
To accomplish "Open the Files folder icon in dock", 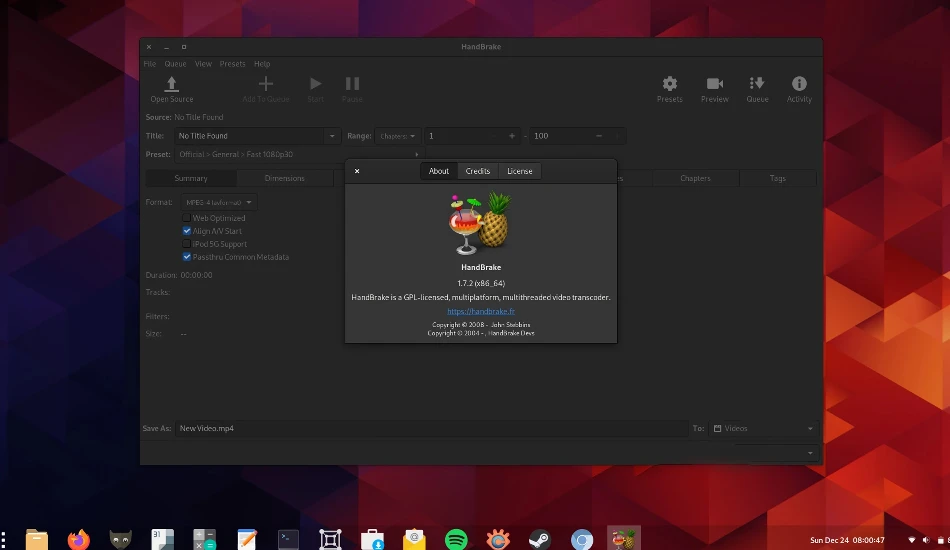I will tap(37, 539).
